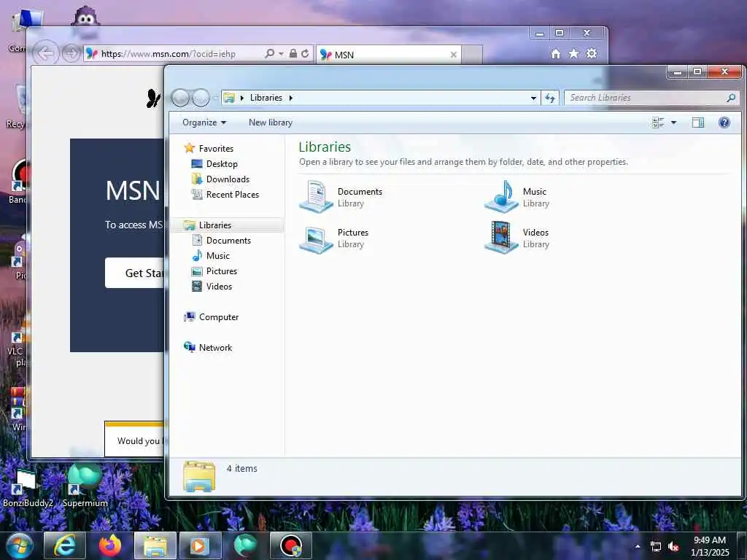
Task: Click the security lock icon in IE
Action: coord(293,53)
